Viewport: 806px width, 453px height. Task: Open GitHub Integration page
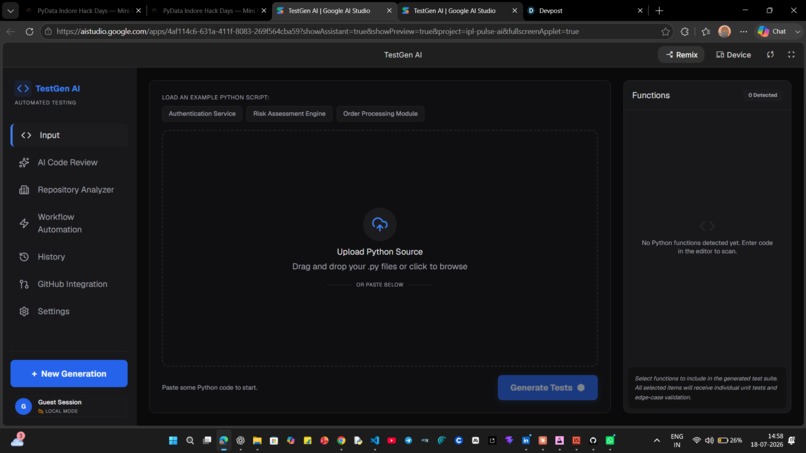[x=69, y=284]
